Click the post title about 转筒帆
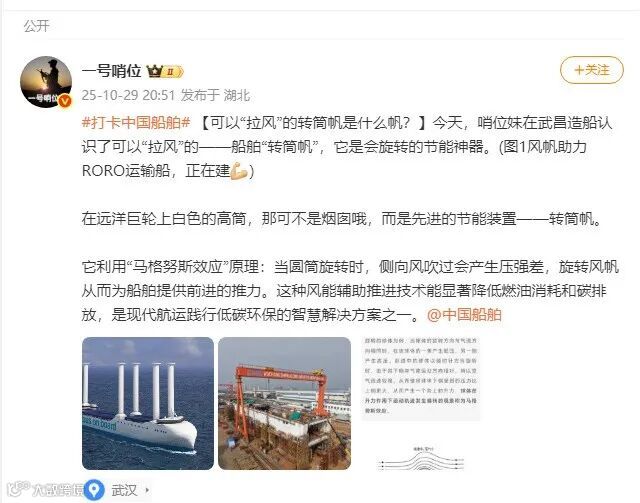This screenshot has width=640, height=503. click(313, 122)
